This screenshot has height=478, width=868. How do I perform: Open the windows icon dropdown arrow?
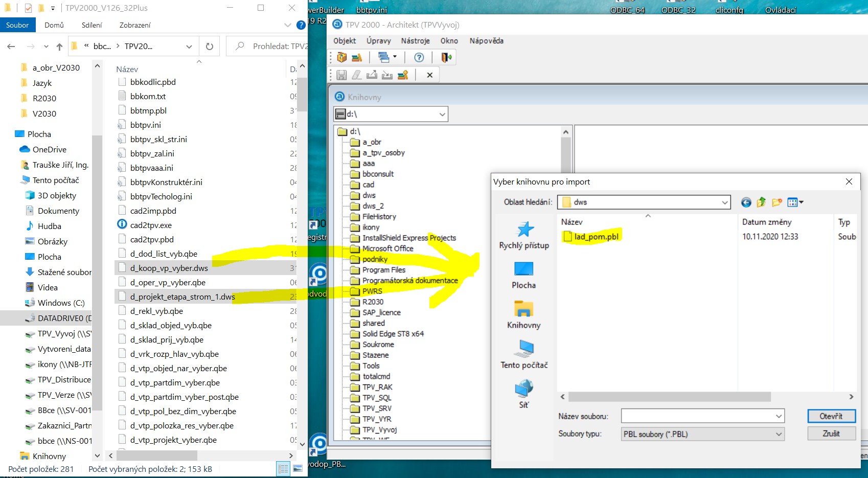395,57
